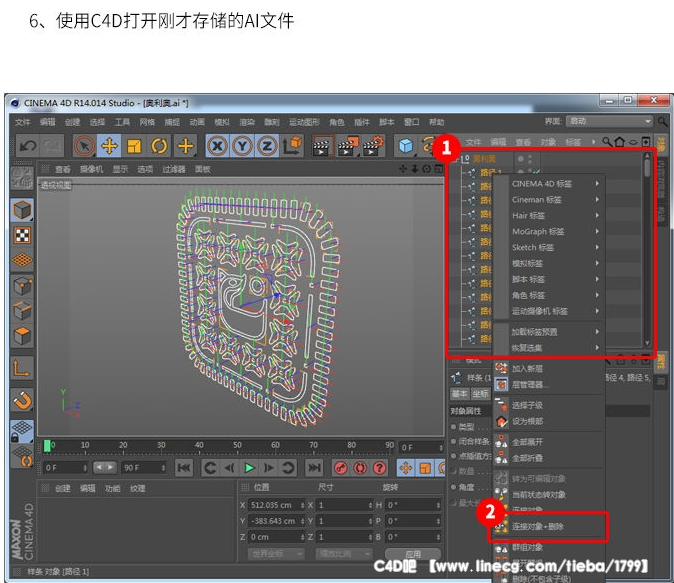Expand the CINEMA 4D 标签 submenu
674x583 pixels.
pos(549,184)
